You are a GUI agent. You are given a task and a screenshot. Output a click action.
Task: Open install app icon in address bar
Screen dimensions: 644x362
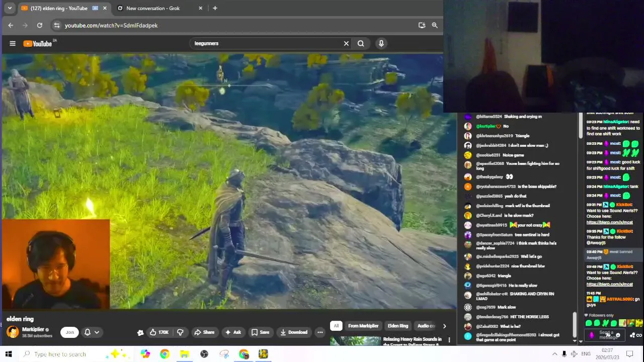422,25
